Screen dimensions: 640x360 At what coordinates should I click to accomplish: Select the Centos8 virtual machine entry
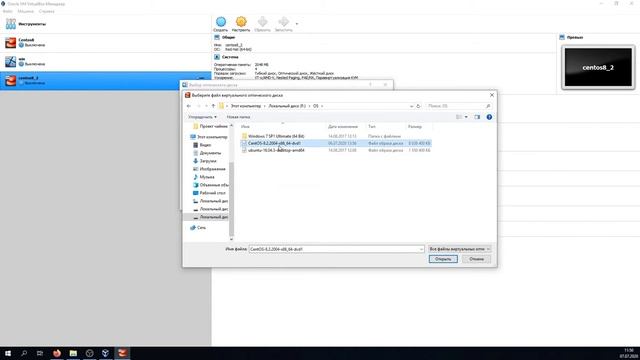click(106, 42)
